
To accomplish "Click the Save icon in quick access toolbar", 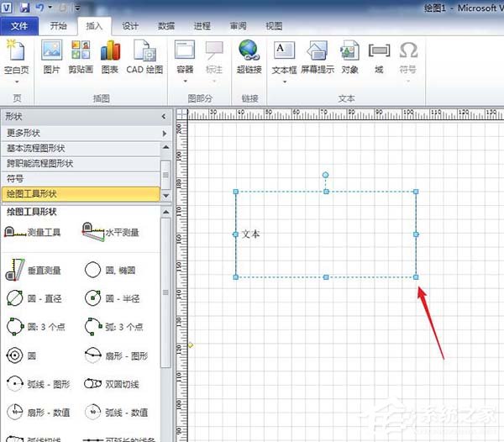I will 24,8.
